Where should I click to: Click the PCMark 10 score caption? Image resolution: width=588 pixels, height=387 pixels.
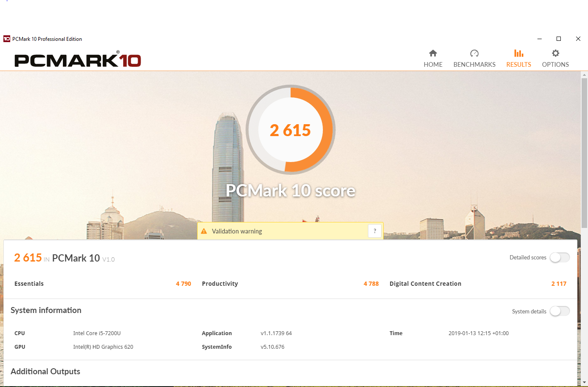point(291,191)
